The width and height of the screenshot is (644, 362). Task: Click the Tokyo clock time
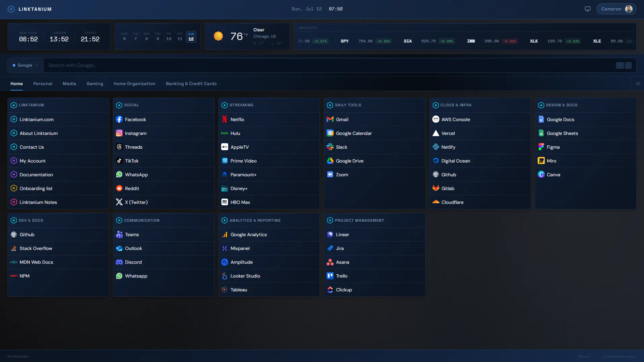point(90,39)
